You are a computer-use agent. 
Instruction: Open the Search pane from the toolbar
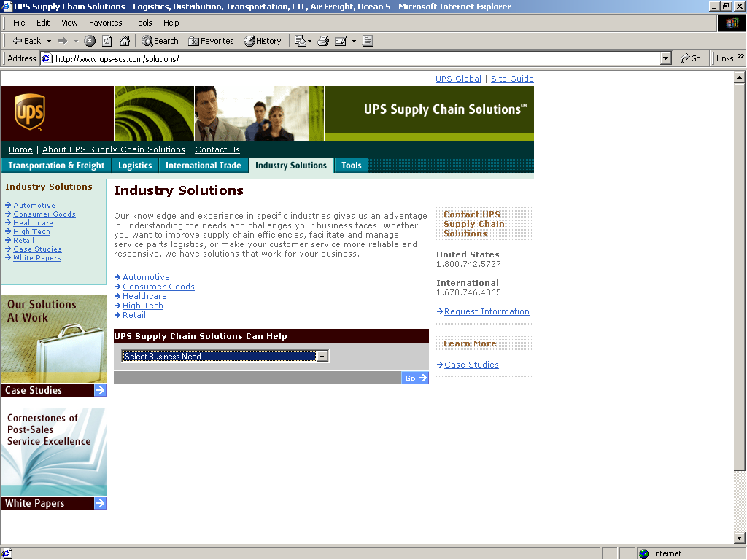[160, 41]
